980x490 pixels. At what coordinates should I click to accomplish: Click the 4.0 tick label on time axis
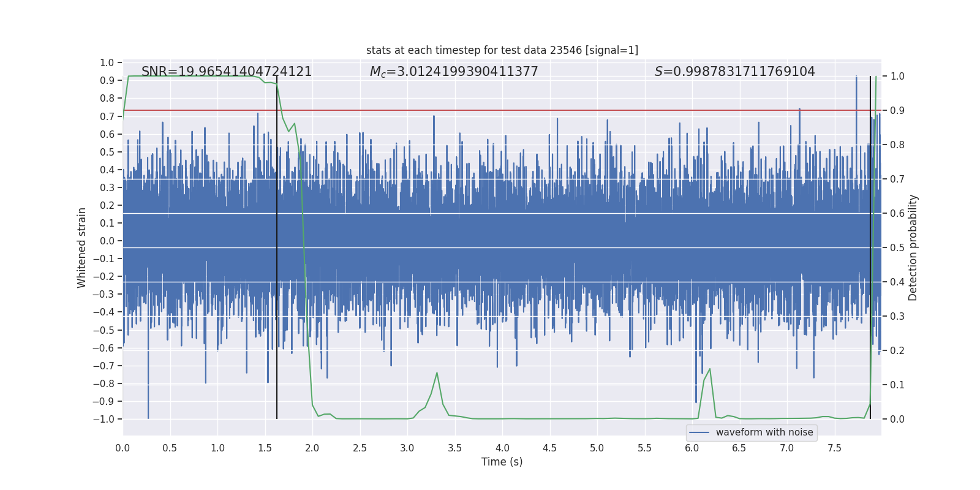(x=502, y=448)
